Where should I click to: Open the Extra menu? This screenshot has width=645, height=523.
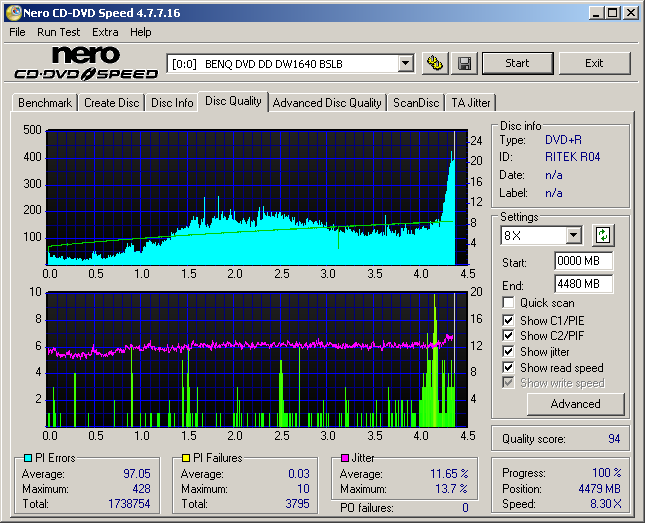(105, 32)
